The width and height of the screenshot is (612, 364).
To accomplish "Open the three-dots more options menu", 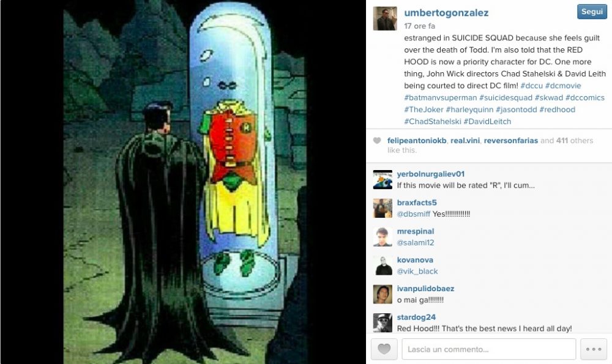I will tap(593, 349).
